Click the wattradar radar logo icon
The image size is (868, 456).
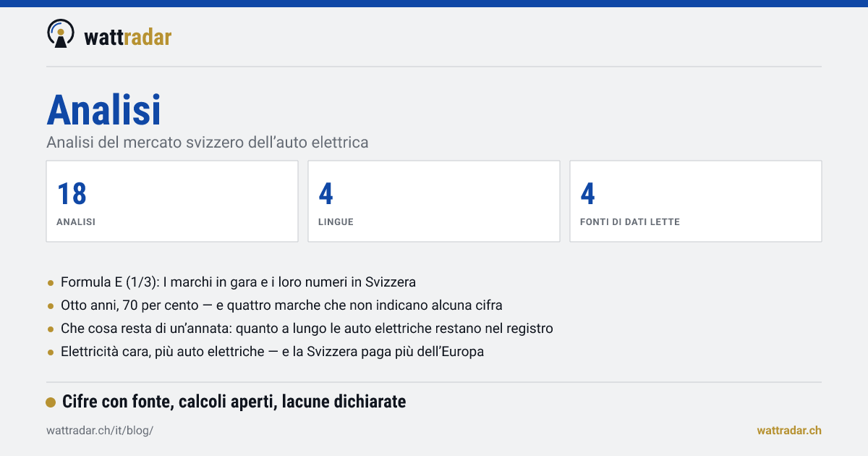tap(61, 34)
